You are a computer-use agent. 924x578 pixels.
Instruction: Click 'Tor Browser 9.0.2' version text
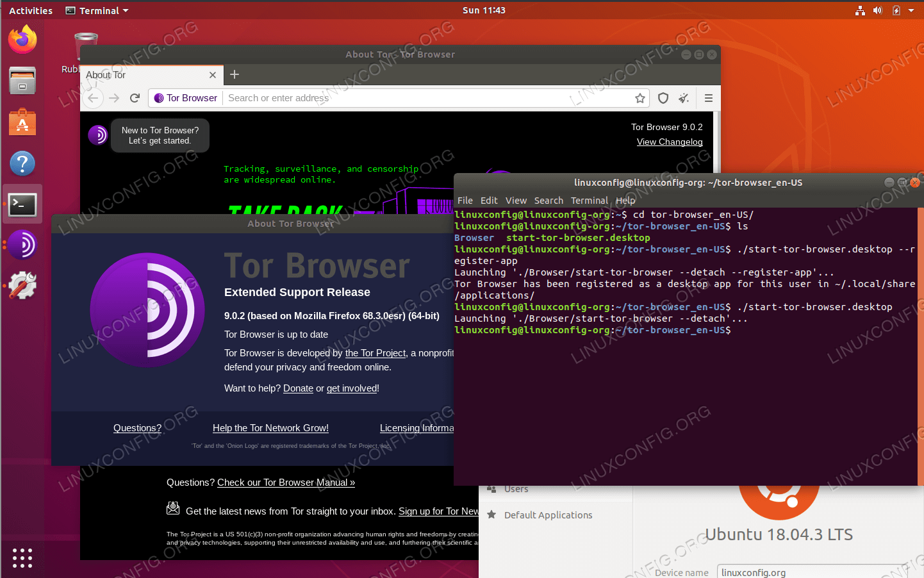tap(667, 127)
